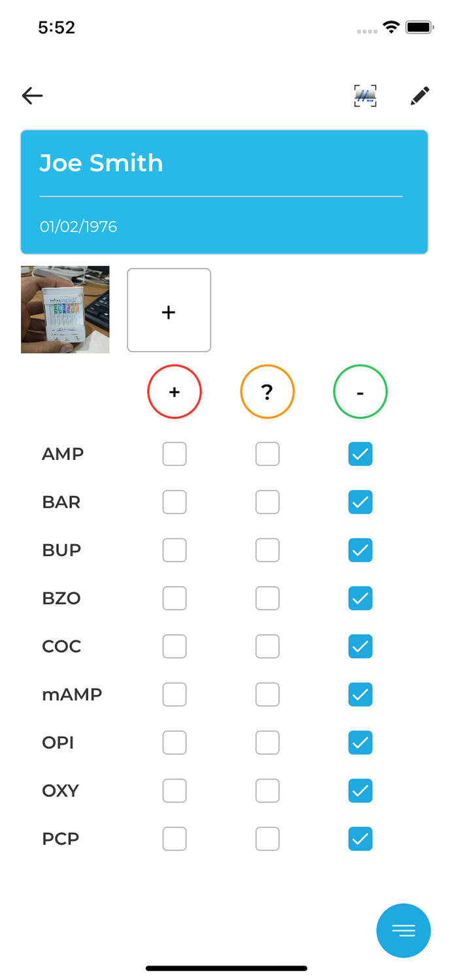The height and width of the screenshot is (980, 453).
Task: Select the orange inconclusive header icon
Action: [x=267, y=391]
